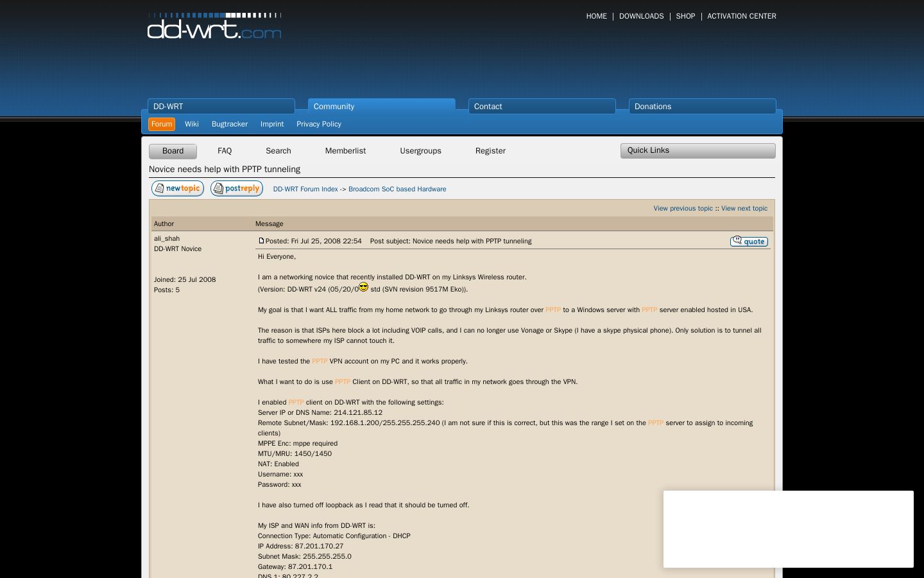
Task: Click the PPTP link before 'server enabled hosted'
Action: [x=649, y=310]
